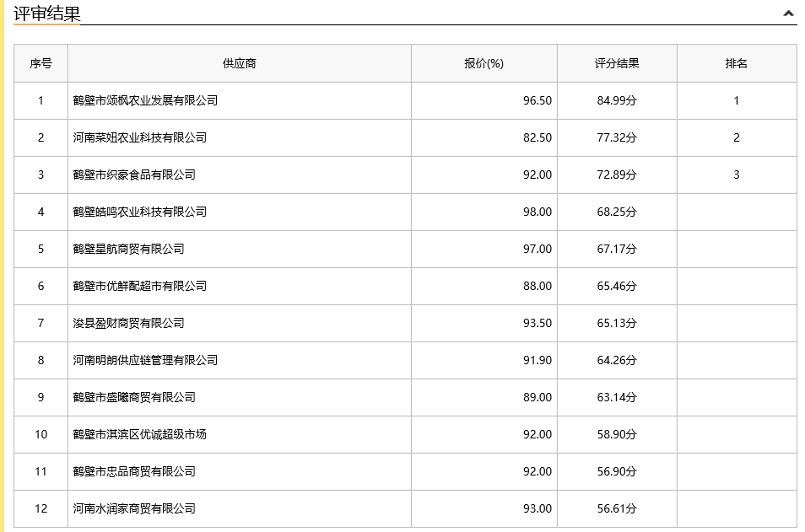Click the 供应商 column header
This screenshot has height=532, width=805.
240,63
